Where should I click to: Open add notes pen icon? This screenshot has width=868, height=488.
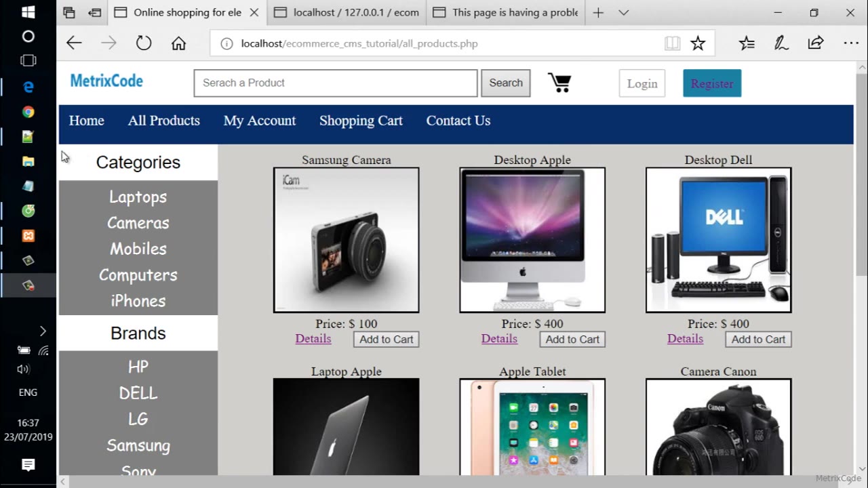(x=781, y=43)
